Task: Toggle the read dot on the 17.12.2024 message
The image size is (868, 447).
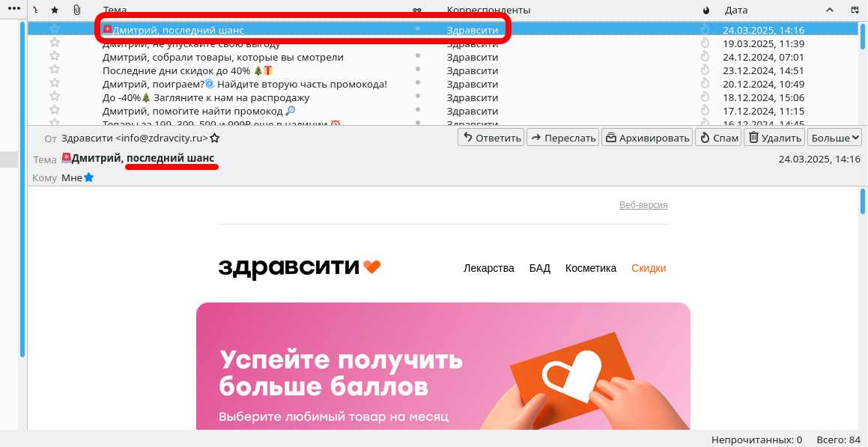Action: tap(417, 109)
